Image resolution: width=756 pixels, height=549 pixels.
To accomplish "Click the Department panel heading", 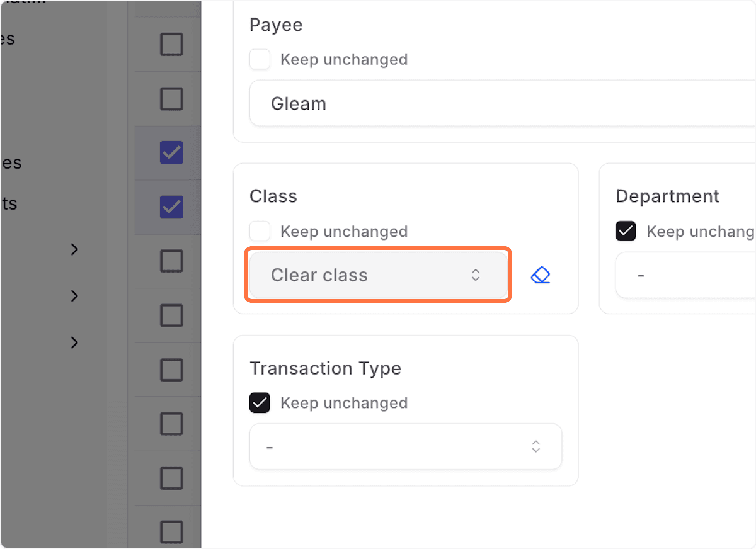I will pos(667,196).
